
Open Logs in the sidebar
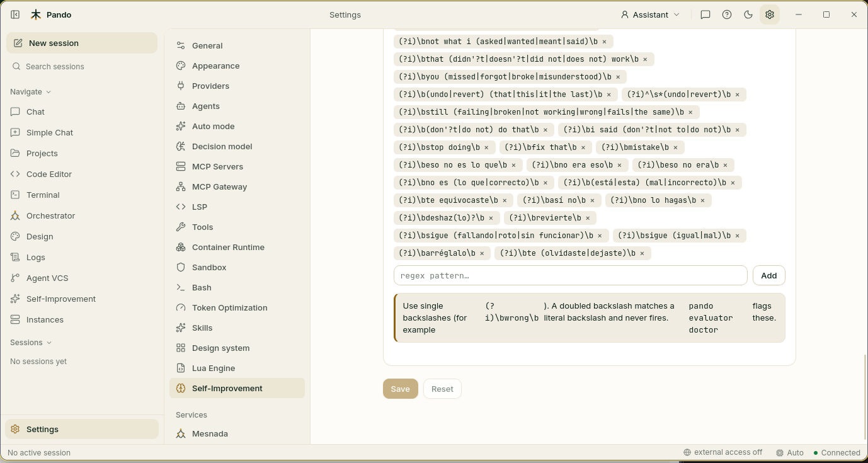pyautogui.click(x=82, y=257)
